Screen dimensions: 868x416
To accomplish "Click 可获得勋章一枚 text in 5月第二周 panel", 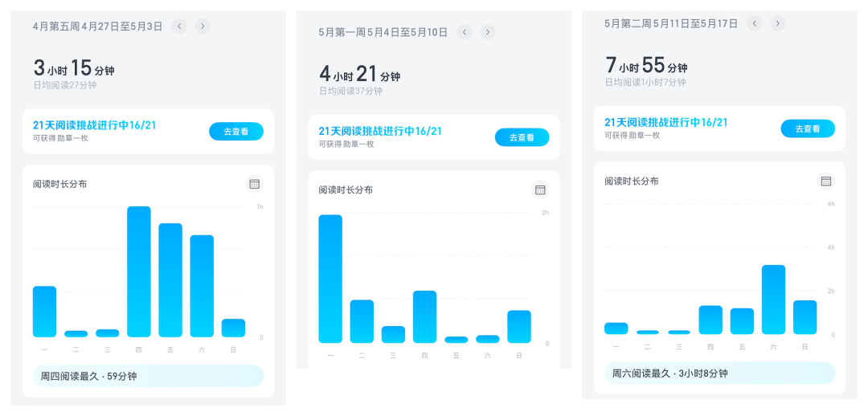I will coord(633,135).
